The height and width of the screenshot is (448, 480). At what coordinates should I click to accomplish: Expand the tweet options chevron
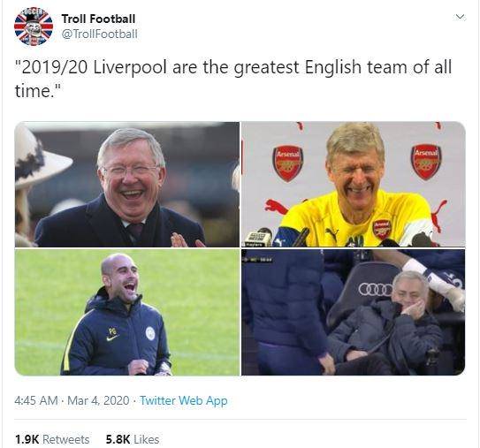pos(460,17)
